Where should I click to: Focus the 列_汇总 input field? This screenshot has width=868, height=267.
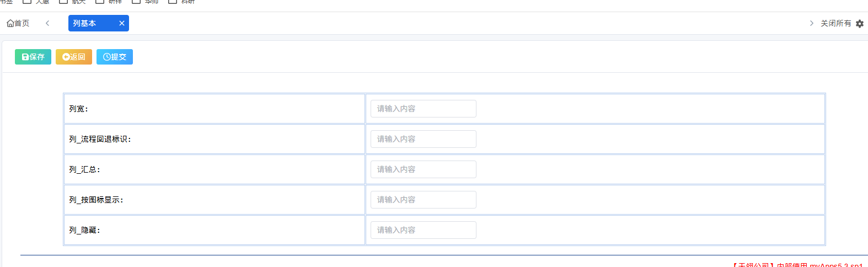point(424,169)
